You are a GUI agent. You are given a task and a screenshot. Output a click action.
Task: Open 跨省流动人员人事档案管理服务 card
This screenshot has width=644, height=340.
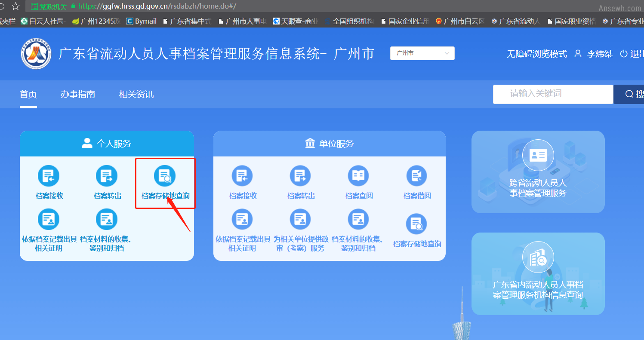tap(538, 172)
